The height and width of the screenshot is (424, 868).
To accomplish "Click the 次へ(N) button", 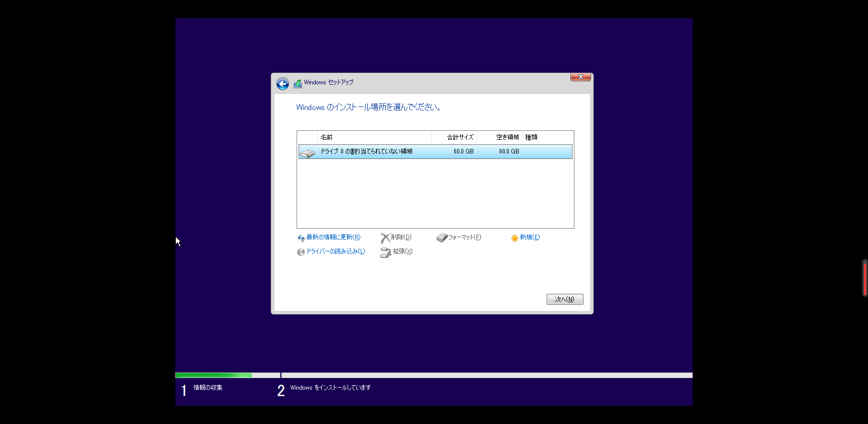I will pyautogui.click(x=565, y=299).
